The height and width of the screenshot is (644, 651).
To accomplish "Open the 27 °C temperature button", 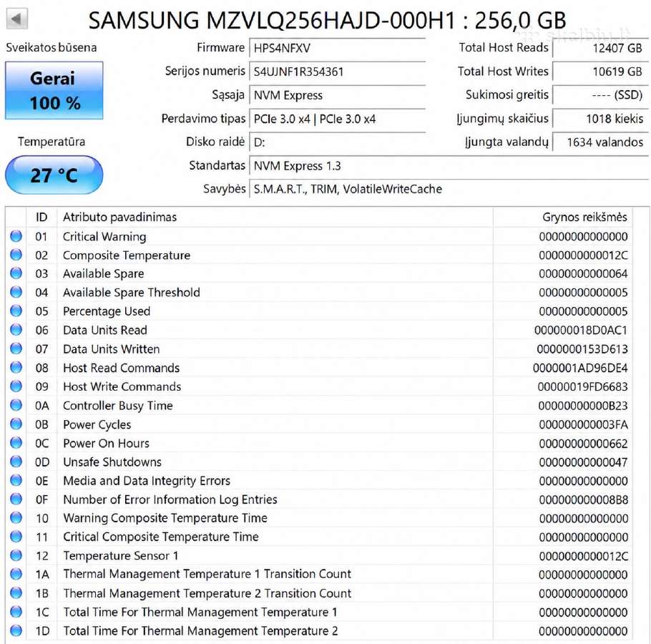I will 54,175.
